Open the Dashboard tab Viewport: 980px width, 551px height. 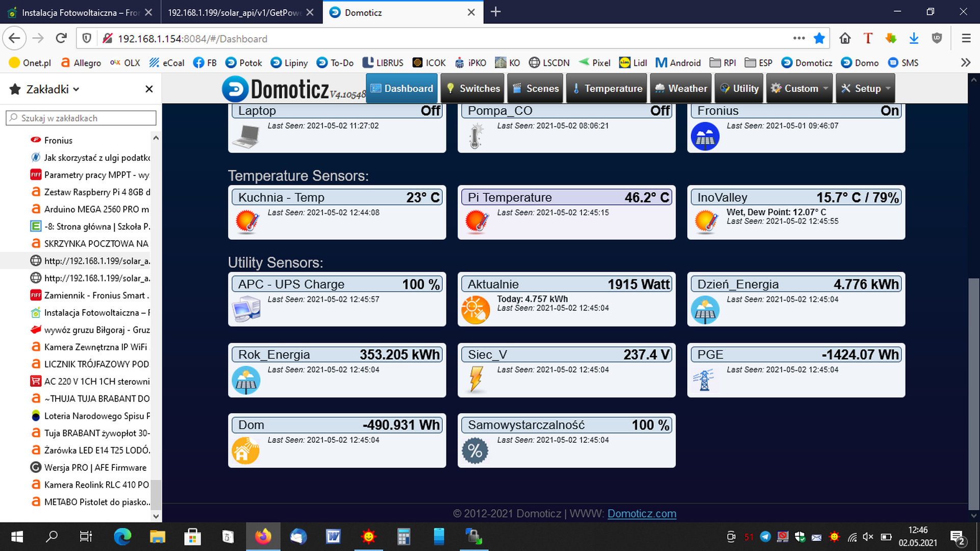pyautogui.click(x=401, y=88)
